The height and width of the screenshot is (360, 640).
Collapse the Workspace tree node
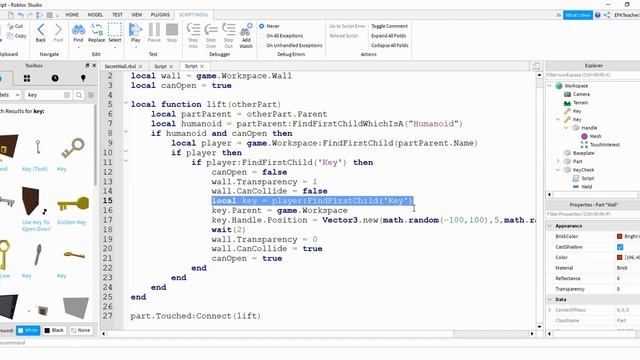tap(550, 86)
